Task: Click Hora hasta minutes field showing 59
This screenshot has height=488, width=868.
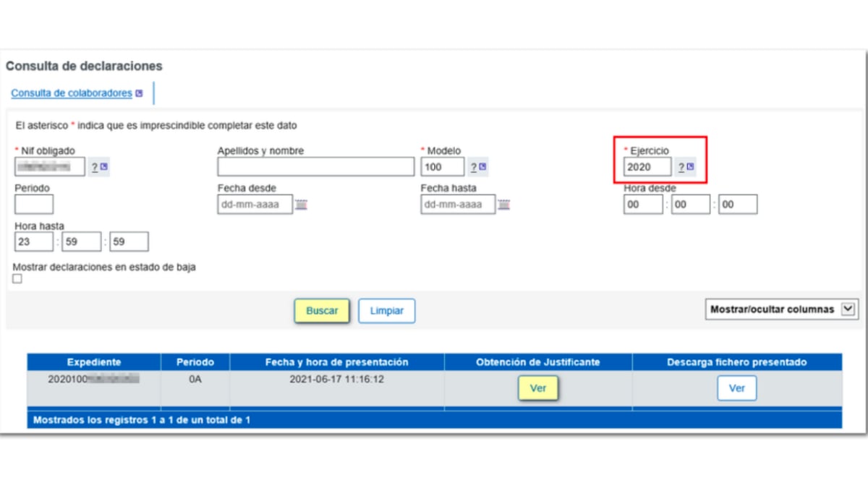Action: 81,241
